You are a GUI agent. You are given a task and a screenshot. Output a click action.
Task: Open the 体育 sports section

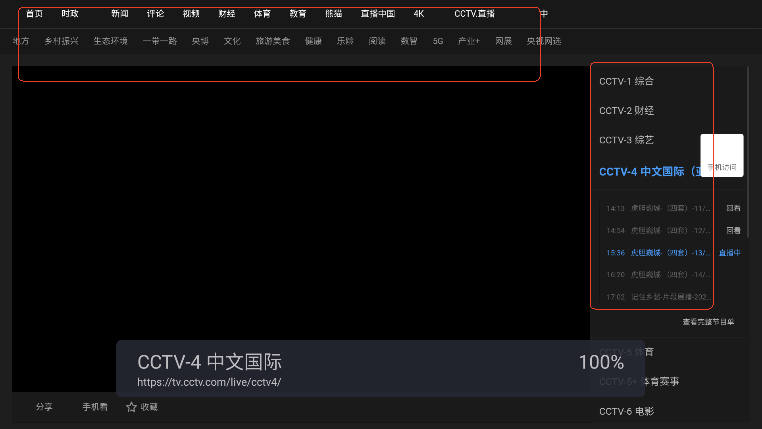(x=262, y=14)
